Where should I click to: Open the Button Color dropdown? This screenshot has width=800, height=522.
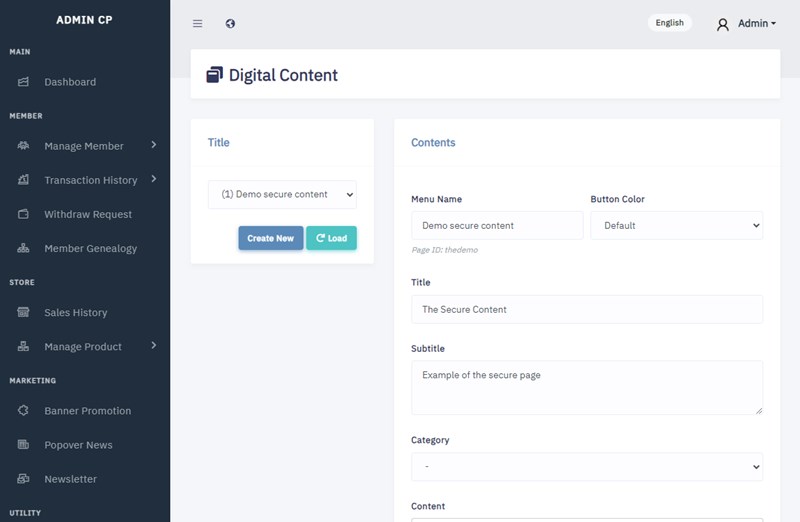click(x=677, y=226)
